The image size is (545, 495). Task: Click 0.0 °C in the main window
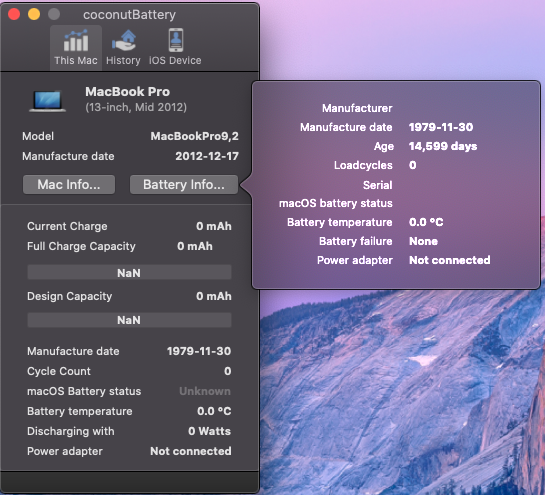[214, 411]
